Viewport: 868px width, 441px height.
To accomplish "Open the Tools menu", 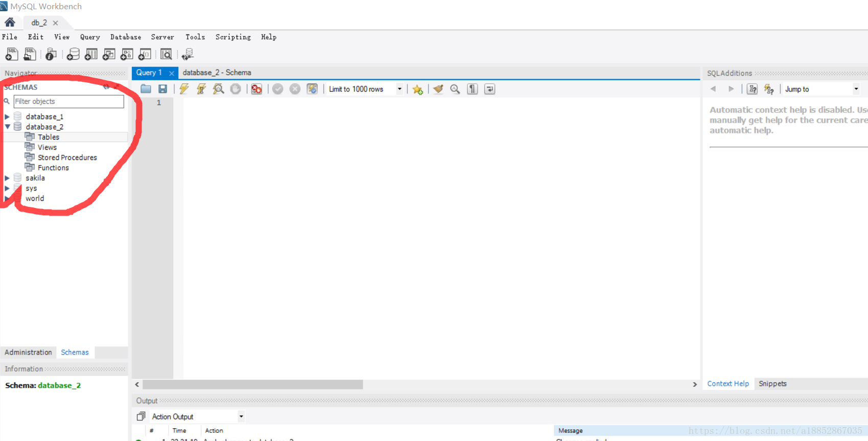I will click(x=195, y=37).
